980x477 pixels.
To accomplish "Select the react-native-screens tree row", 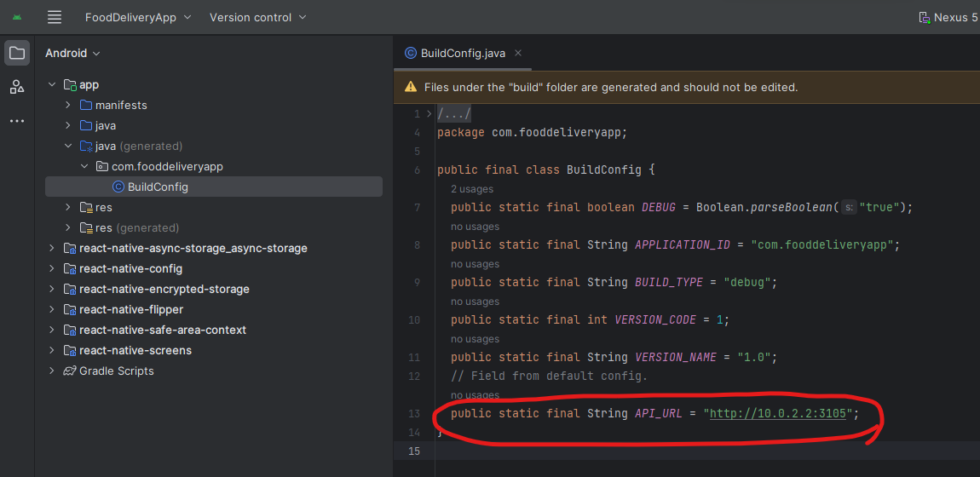I will coord(214,350).
